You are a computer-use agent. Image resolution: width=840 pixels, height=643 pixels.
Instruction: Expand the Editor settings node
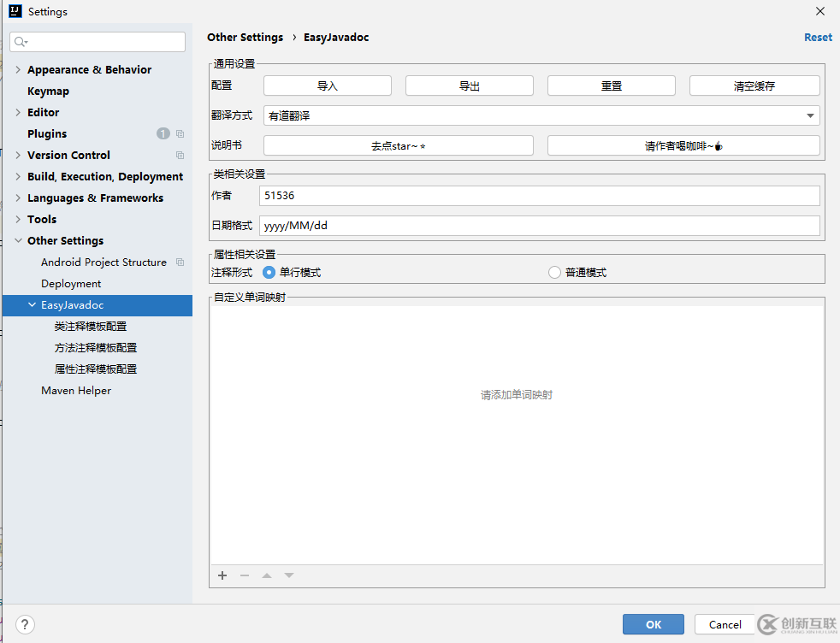point(18,112)
